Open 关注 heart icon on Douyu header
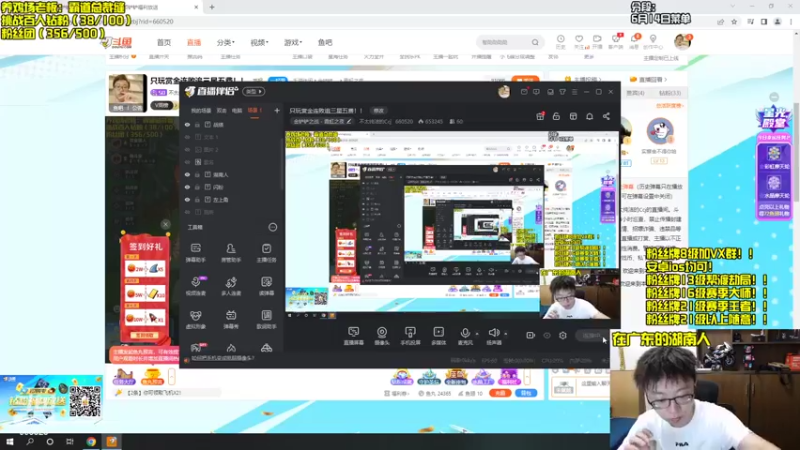The width and height of the screenshot is (800, 450). tap(579, 41)
